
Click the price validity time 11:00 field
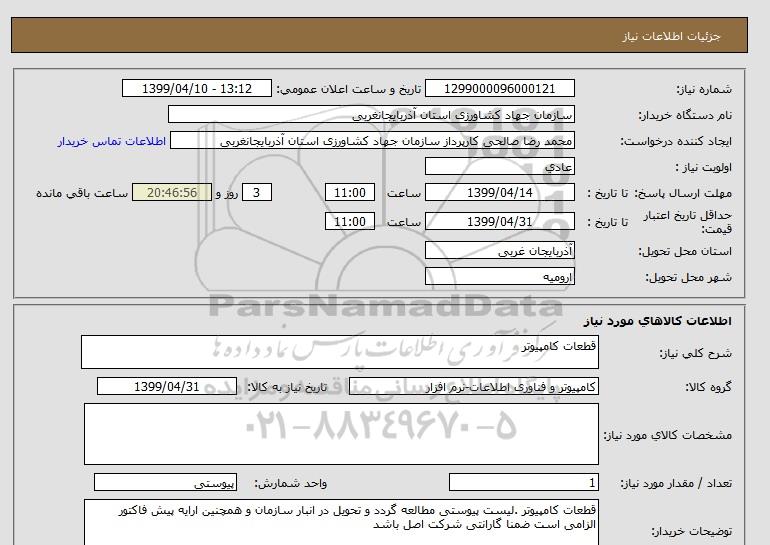pos(350,221)
